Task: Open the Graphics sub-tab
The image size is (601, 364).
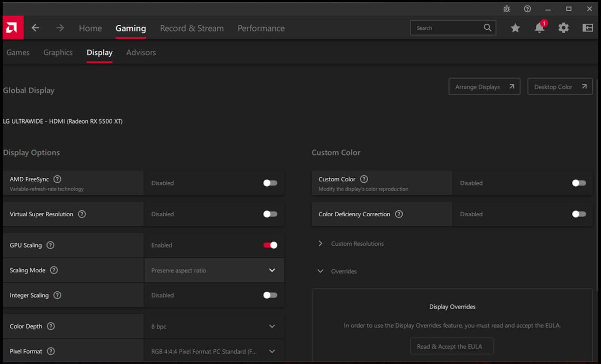Action: point(58,52)
